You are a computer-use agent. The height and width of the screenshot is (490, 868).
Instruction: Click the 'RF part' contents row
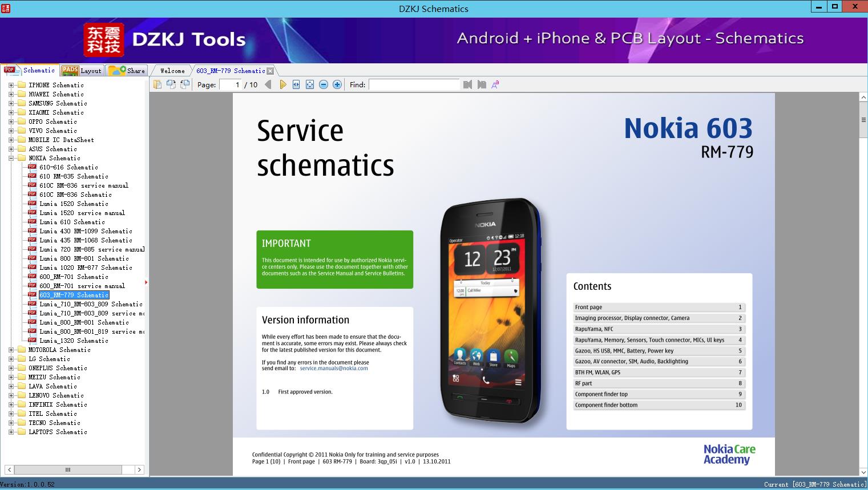659,383
